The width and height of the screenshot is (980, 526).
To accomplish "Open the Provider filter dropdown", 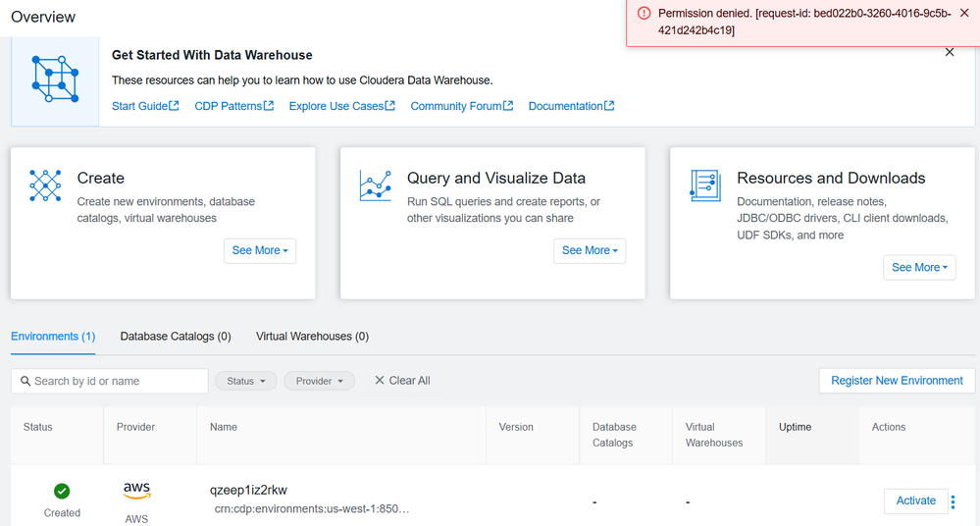I will pos(320,381).
